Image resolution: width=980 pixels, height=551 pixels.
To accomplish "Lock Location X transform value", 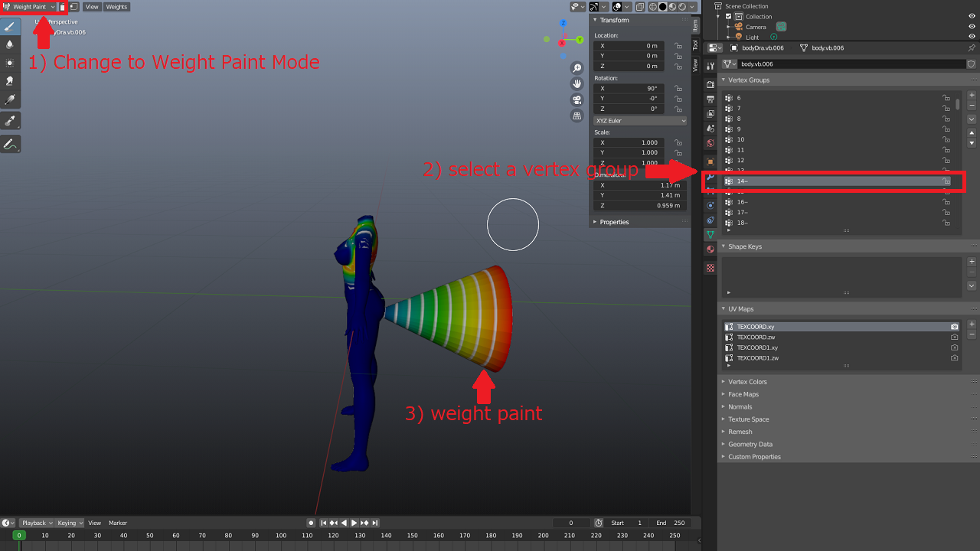I will (678, 46).
